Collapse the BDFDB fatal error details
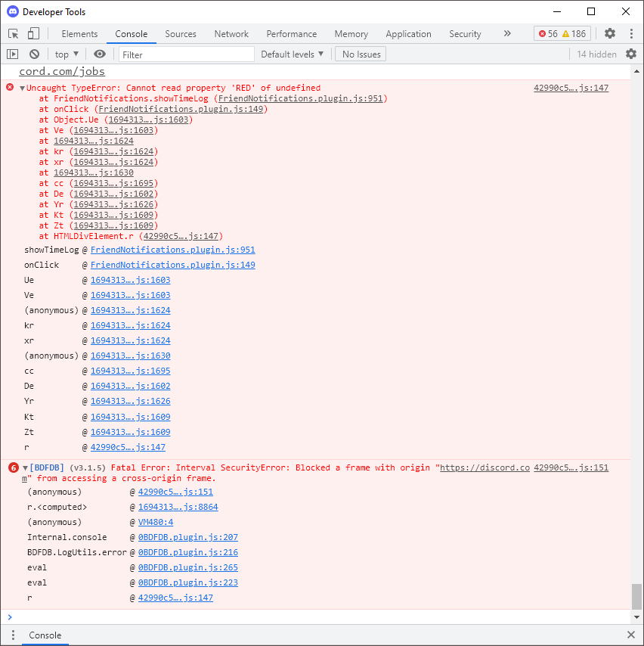644x646 pixels. pos(24,467)
